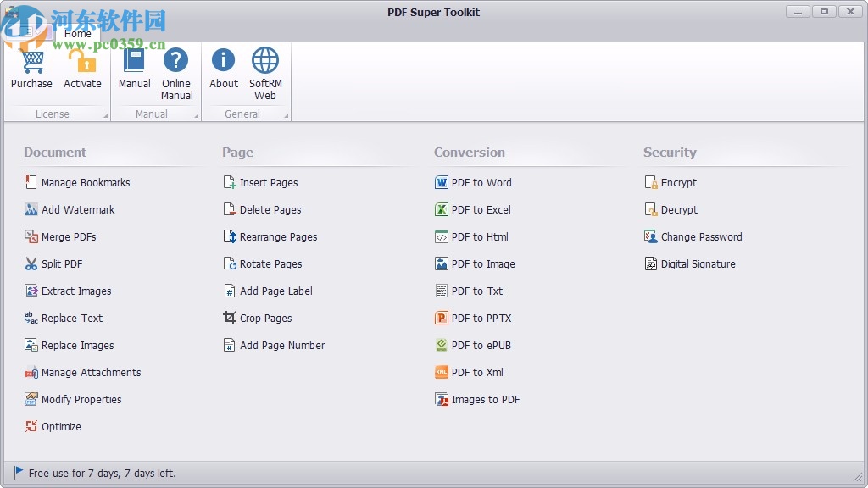Image resolution: width=868 pixels, height=488 pixels.
Task: Click the Online Manual question mark icon
Action: point(176,61)
